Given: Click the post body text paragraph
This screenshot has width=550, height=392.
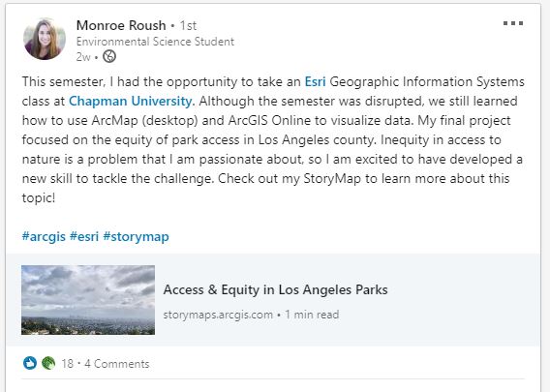Looking at the screenshot, I should 273,139.
